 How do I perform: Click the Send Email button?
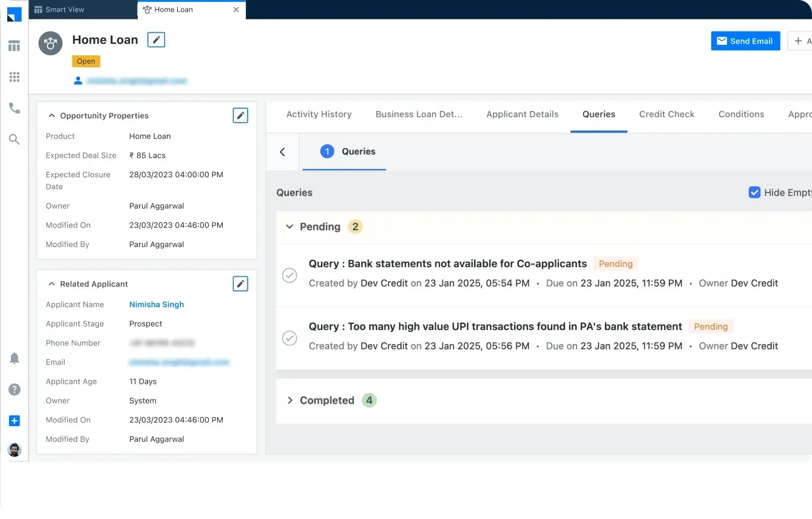(745, 41)
